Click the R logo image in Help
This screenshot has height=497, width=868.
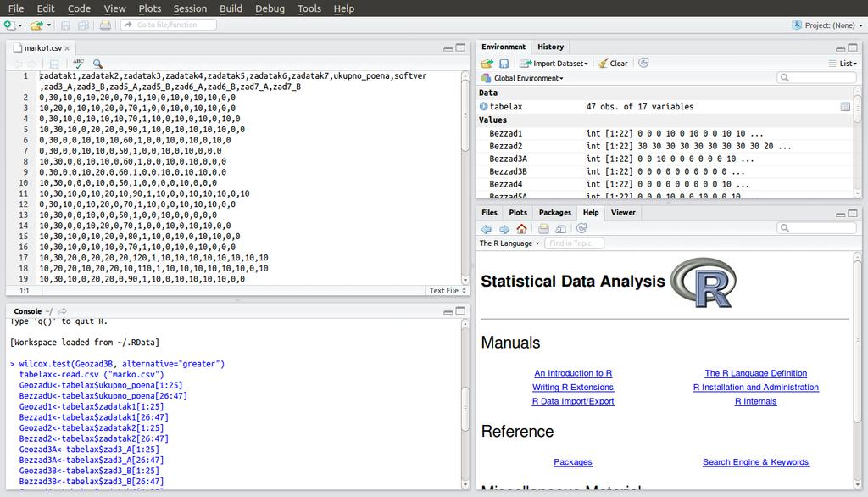coord(704,282)
